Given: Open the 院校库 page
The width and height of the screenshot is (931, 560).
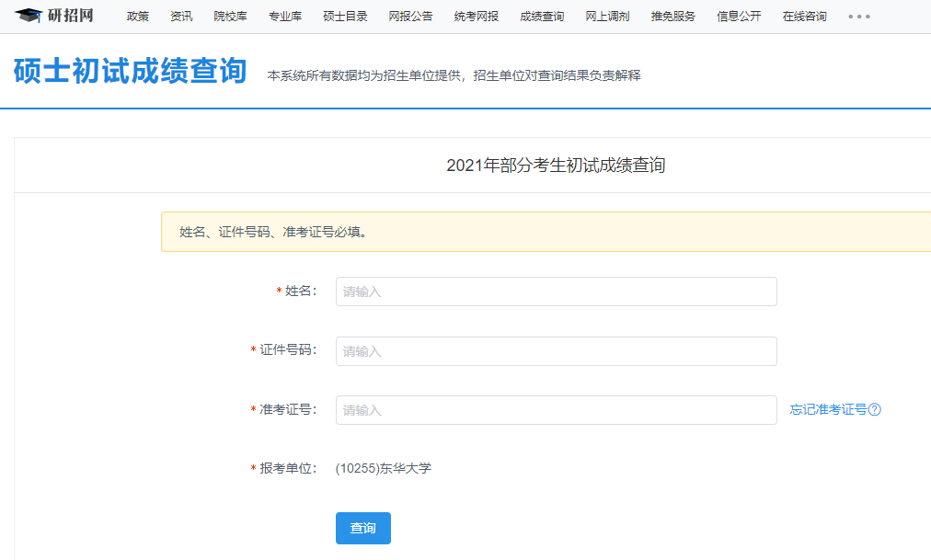Looking at the screenshot, I should pos(230,16).
